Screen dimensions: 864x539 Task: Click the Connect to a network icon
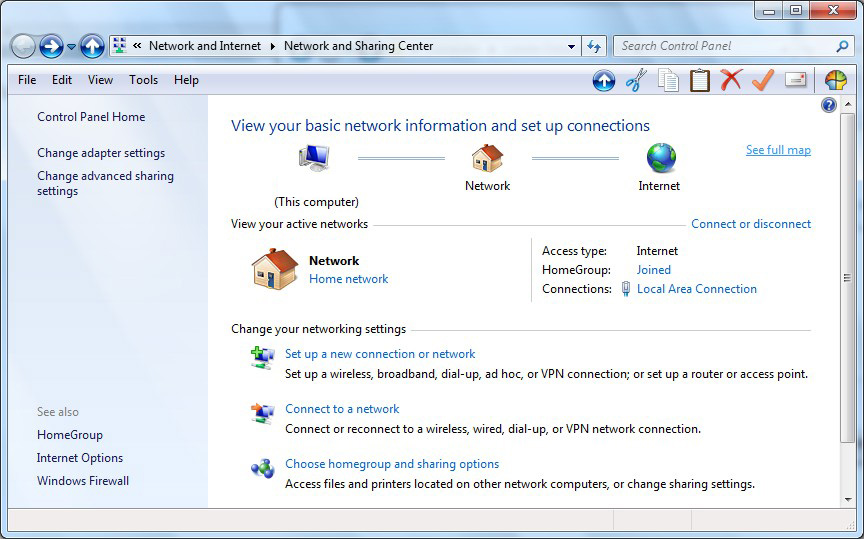coord(262,413)
